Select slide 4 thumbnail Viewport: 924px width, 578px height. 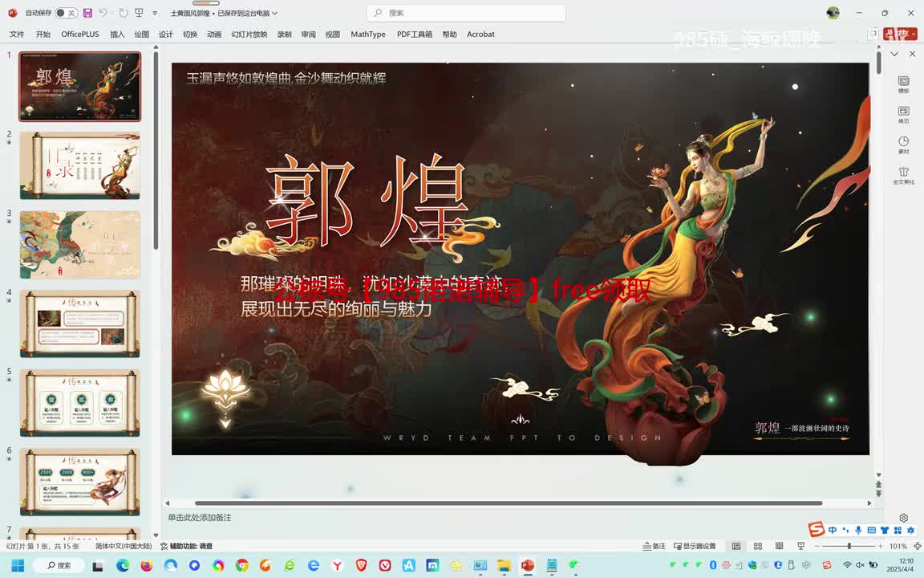(x=80, y=324)
